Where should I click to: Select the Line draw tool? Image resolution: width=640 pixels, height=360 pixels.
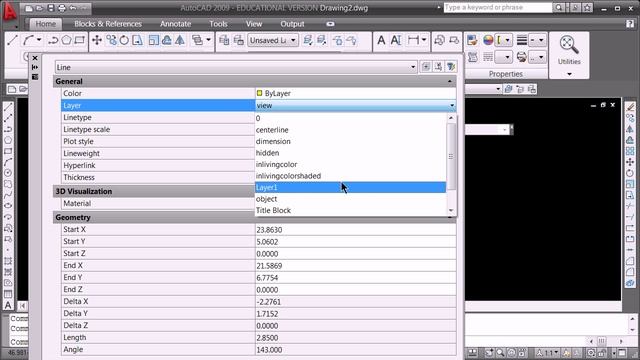click(x=12, y=40)
